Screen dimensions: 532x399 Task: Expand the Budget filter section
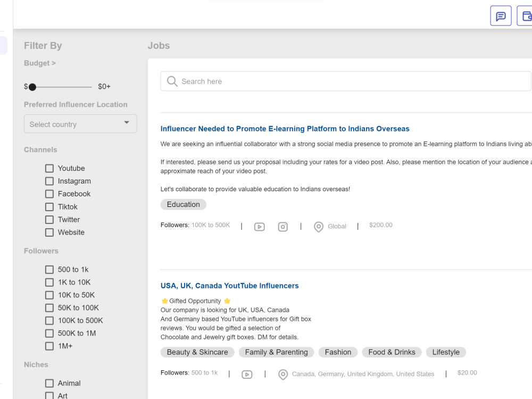pyautogui.click(x=40, y=63)
